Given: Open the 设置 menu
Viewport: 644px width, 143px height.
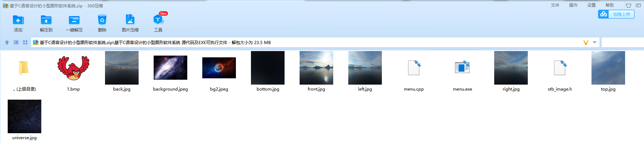Looking at the screenshot, I should [591, 5].
